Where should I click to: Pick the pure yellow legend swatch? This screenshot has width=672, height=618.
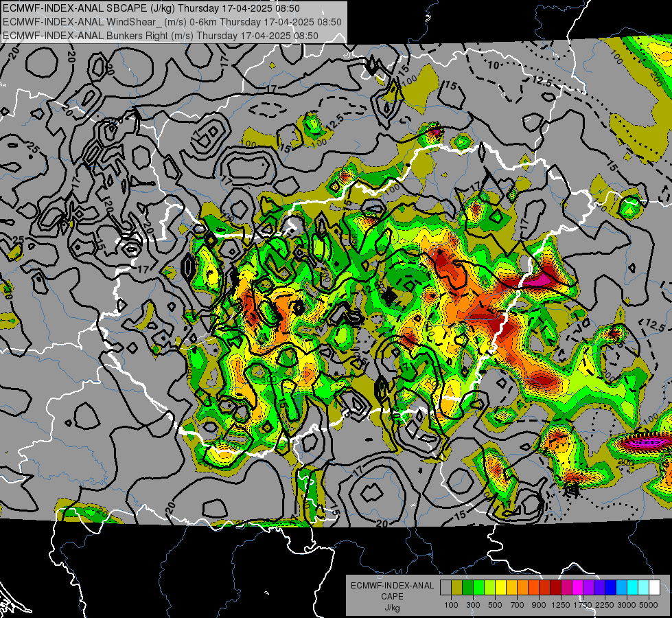(500, 587)
